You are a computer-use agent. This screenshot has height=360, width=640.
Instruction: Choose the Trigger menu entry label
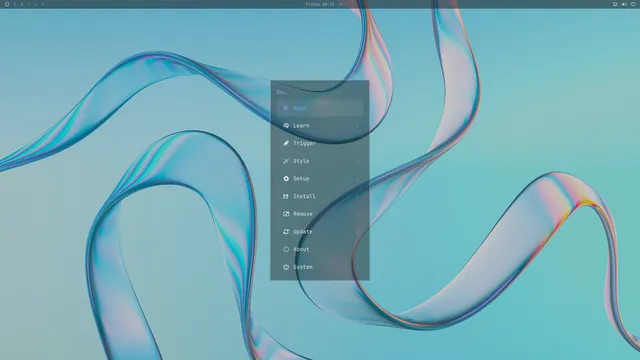(x=304, y=143)
